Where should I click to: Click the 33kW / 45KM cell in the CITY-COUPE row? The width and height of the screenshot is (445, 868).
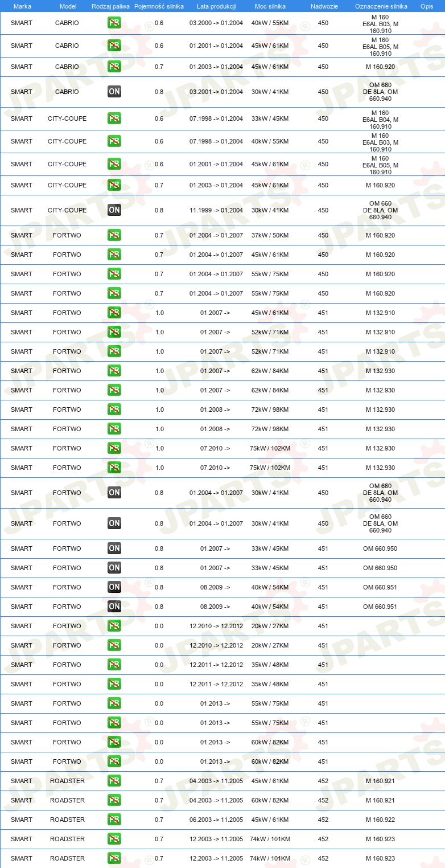(x=270, y=118)
